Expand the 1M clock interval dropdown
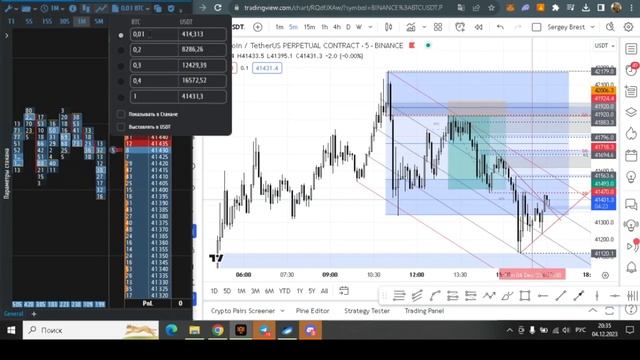The height and width of the screenshot is (360, 640). (x=63, y=9)
